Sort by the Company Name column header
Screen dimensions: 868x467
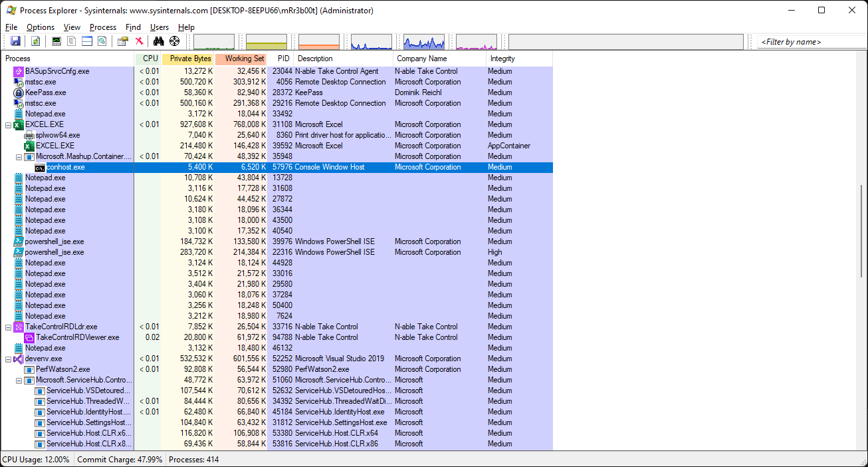pyautogui.click(x=440, y=59)
